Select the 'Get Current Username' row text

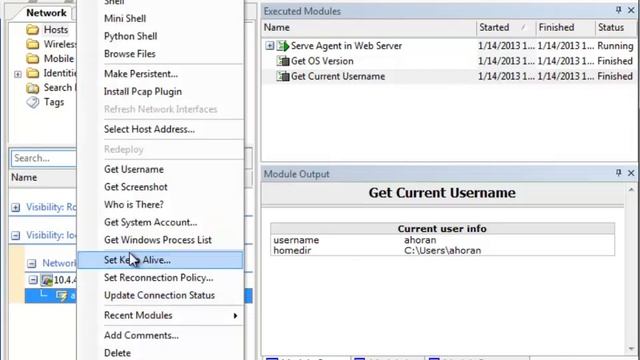click(x=338, y=76)
